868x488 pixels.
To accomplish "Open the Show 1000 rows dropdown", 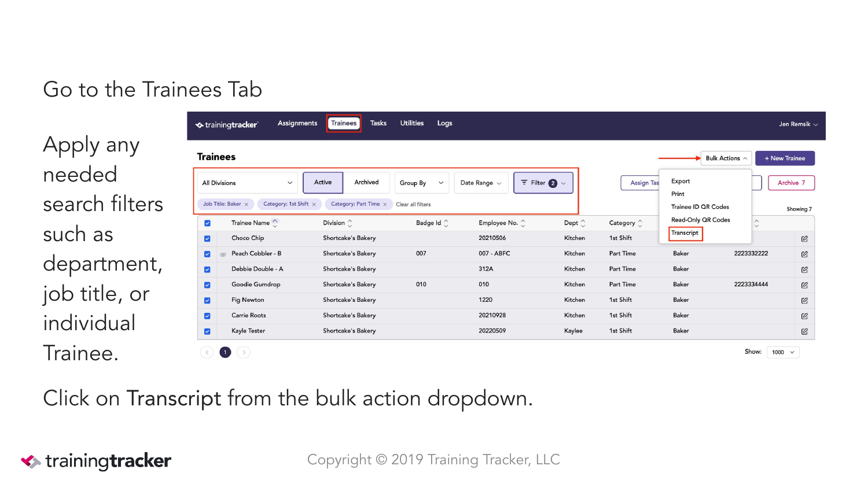I will (x=783, y=352).
